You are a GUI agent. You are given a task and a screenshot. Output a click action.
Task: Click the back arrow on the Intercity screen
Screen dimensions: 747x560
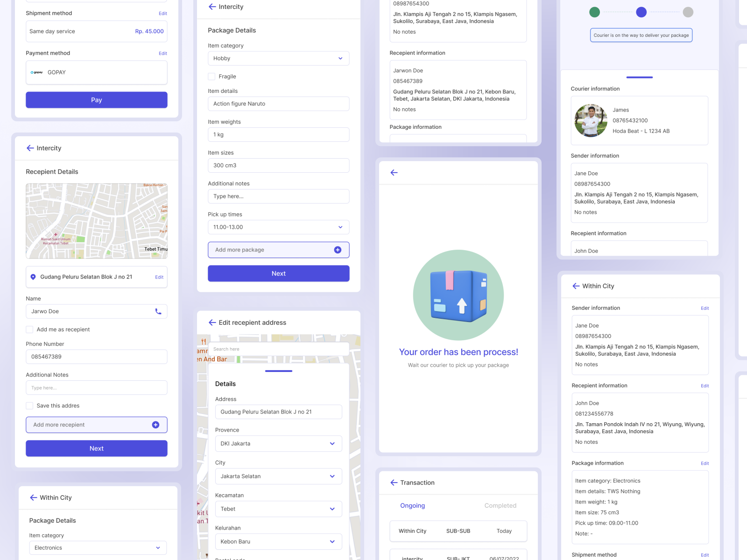coord(212,7)
